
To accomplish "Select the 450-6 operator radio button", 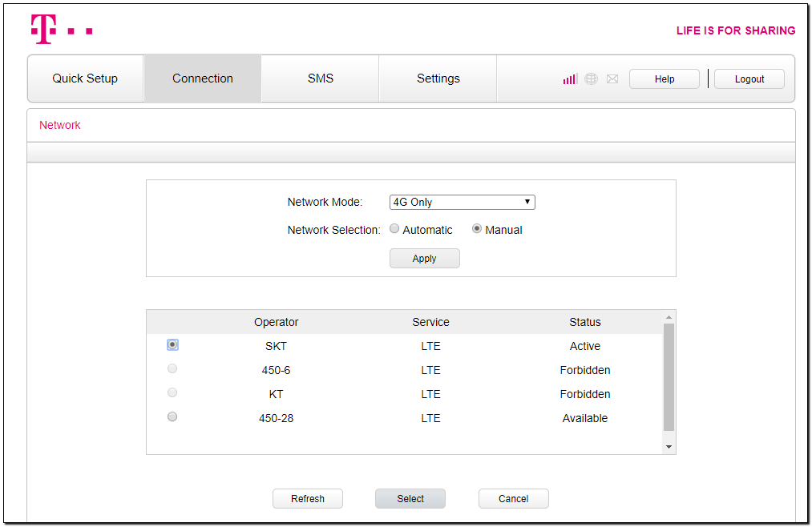I will [172, 368].
